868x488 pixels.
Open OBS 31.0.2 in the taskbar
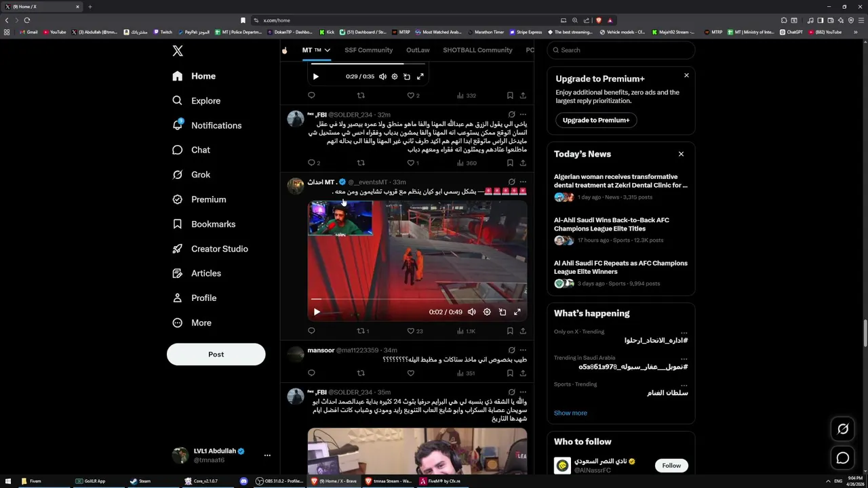279,481
